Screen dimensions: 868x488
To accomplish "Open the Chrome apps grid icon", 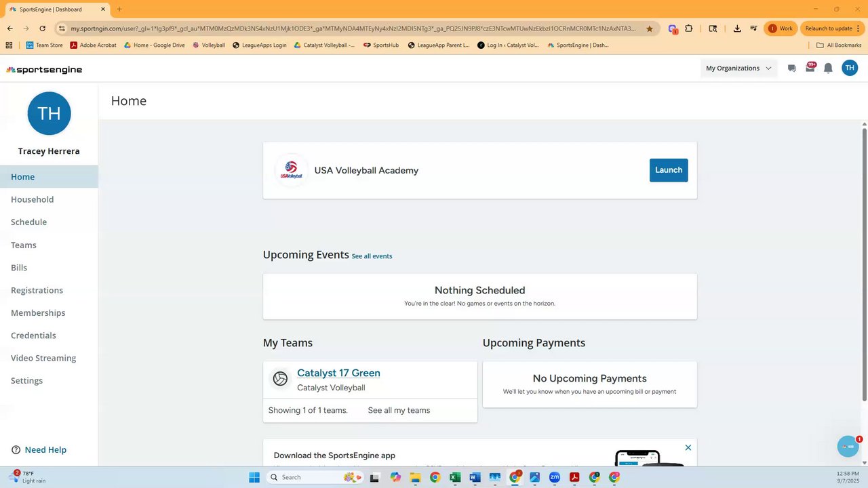I will click(9, 45).
